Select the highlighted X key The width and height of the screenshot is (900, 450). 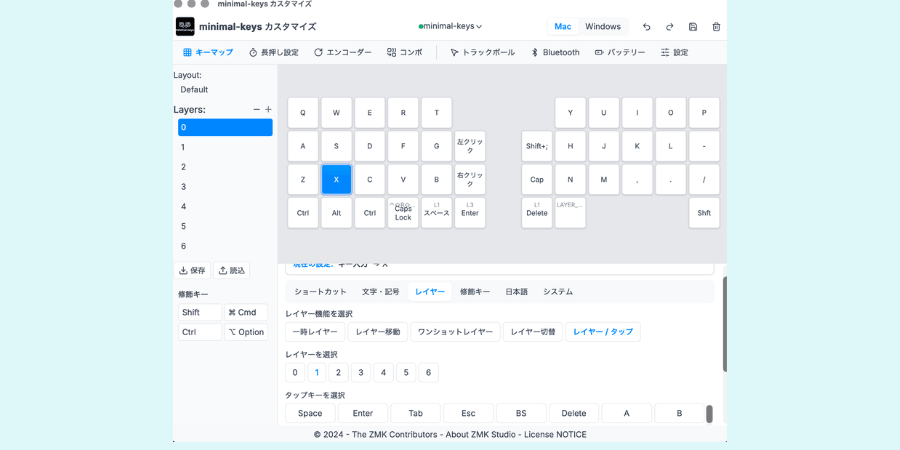[x=336, y=180]
